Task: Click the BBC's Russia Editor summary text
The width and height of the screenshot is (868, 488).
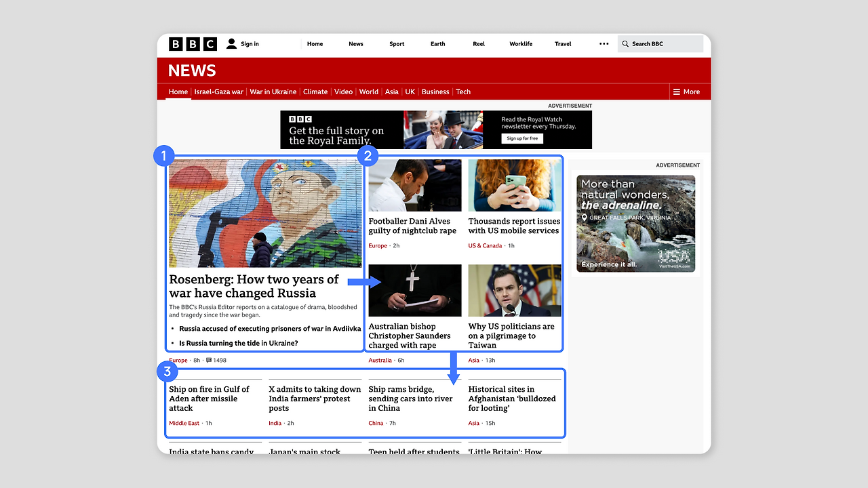Action: 263,311
